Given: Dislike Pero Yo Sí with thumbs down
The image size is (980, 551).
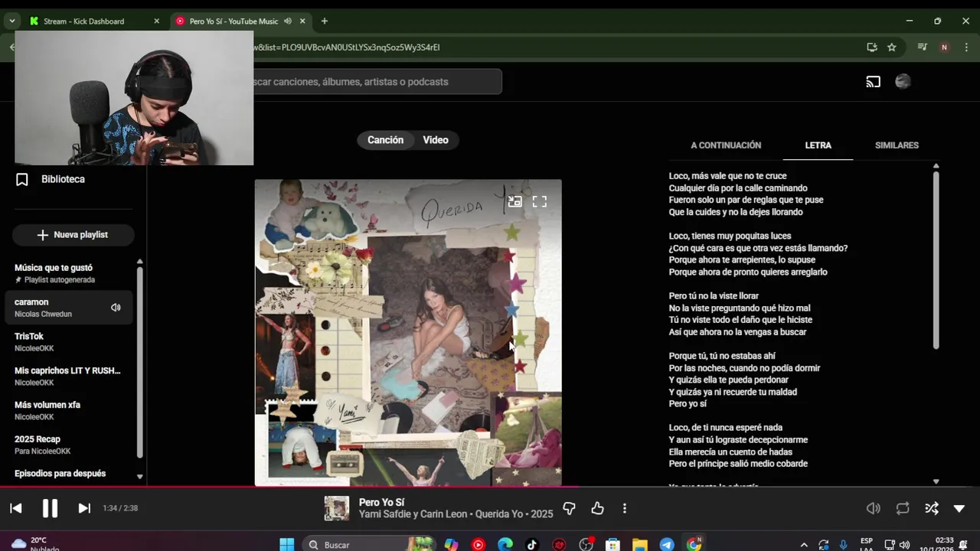Looking at the screenshot, I should [x=569, y=508].
